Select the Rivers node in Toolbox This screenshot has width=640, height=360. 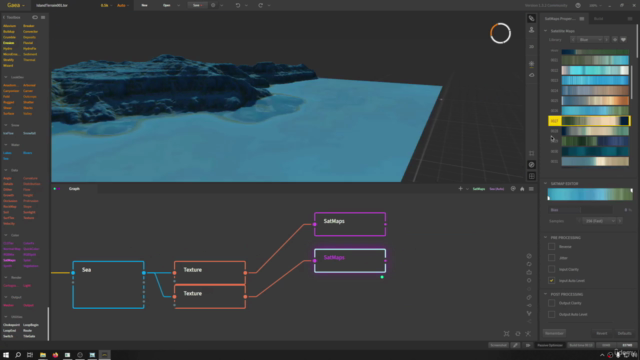click(x=27, y=153)
